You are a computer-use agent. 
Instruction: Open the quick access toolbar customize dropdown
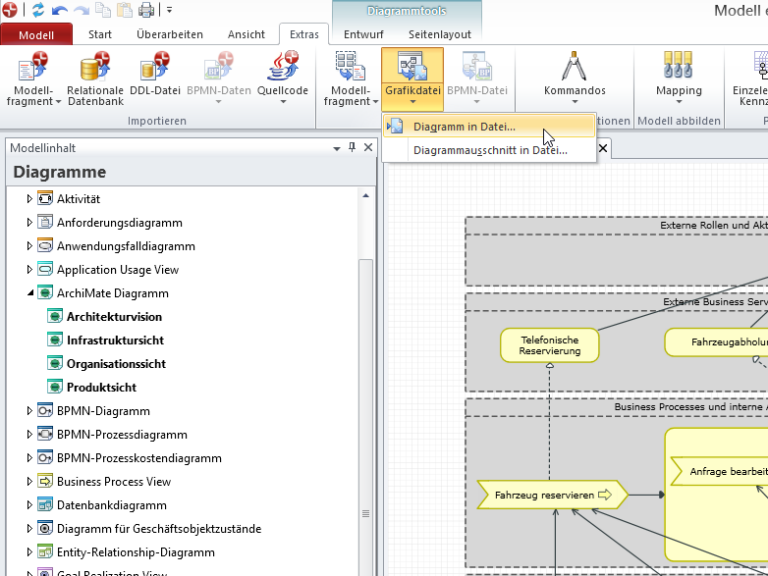pos(169,10)
